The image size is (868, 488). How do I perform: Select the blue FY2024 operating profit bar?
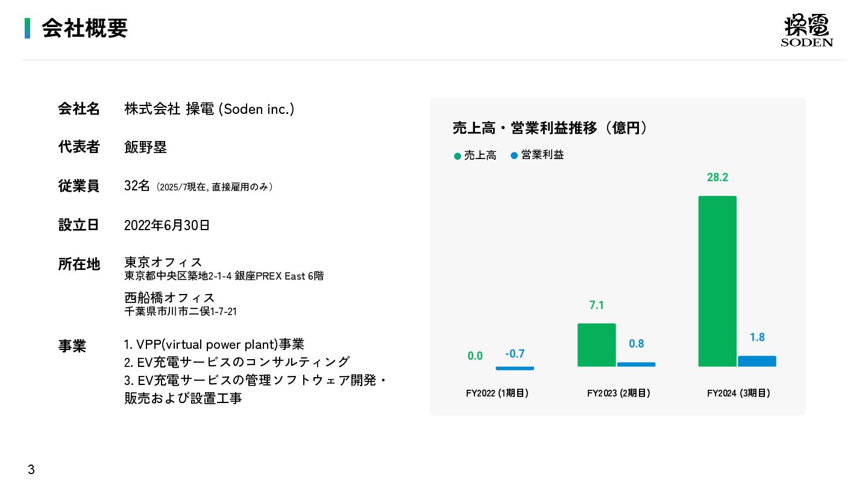tap(757, 361)
